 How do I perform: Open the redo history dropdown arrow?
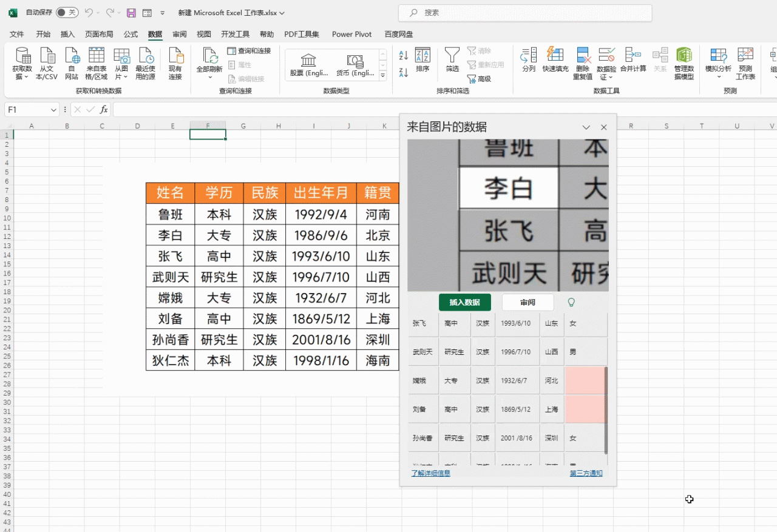119,13
